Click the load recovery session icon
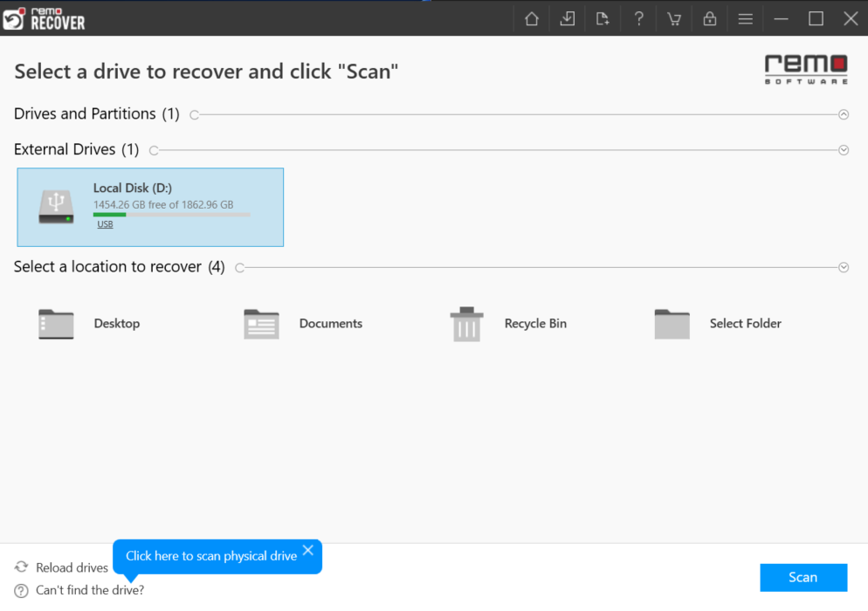Viewport: 868px width, 611px height. pos(567,19)
